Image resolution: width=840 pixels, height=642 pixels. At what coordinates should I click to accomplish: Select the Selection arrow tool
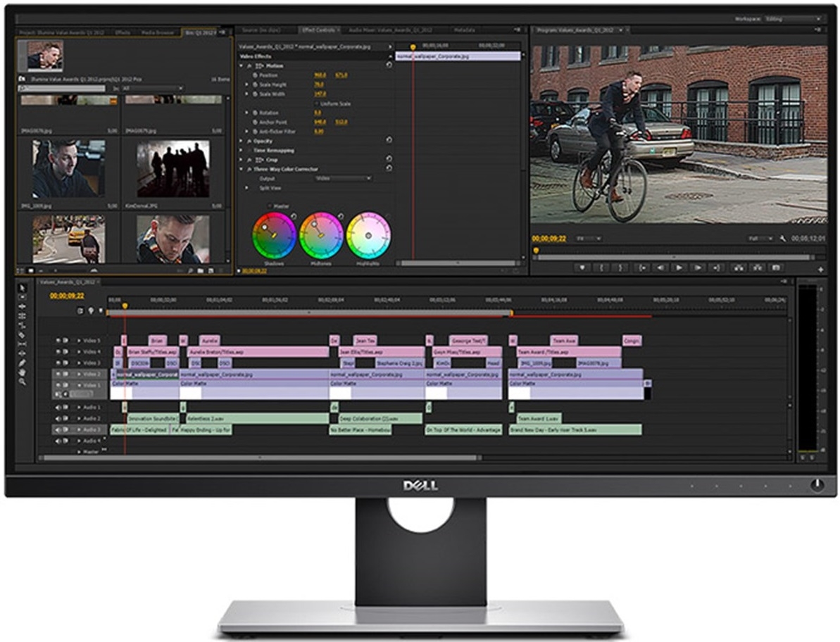click(x=22, y=288)
